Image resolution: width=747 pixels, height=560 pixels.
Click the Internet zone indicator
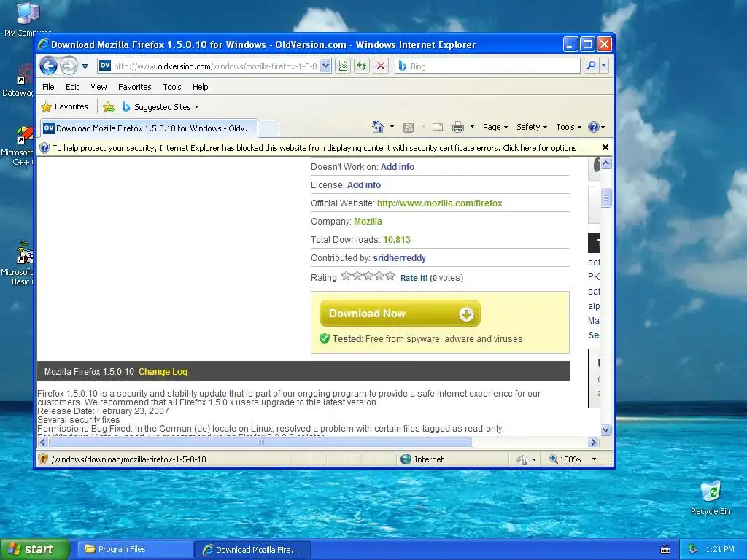422,459
